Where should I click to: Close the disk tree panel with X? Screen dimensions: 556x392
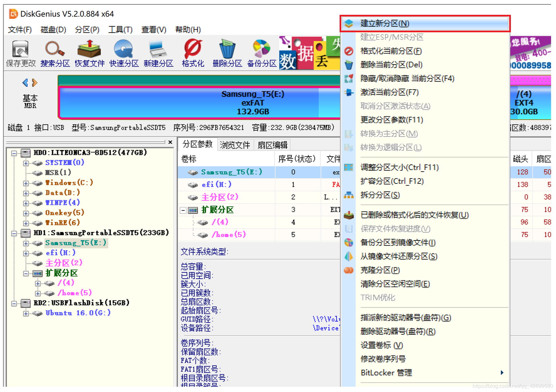[170, 142]
